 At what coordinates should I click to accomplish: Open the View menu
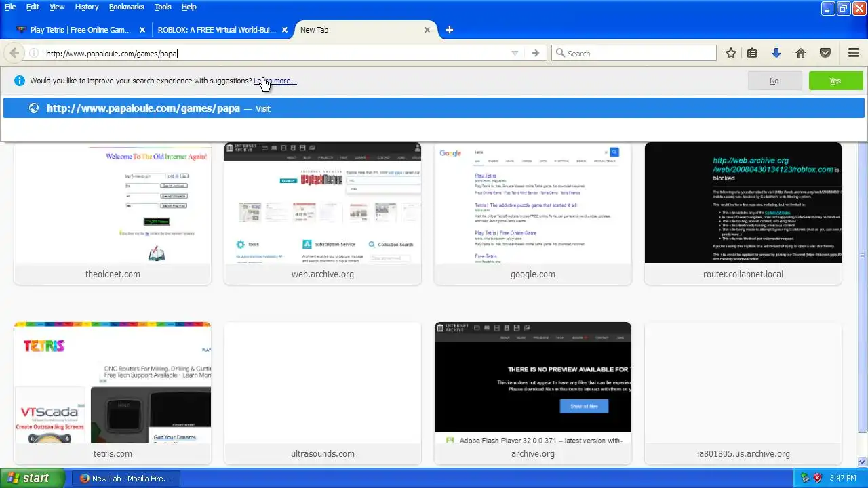coord(57,7)
